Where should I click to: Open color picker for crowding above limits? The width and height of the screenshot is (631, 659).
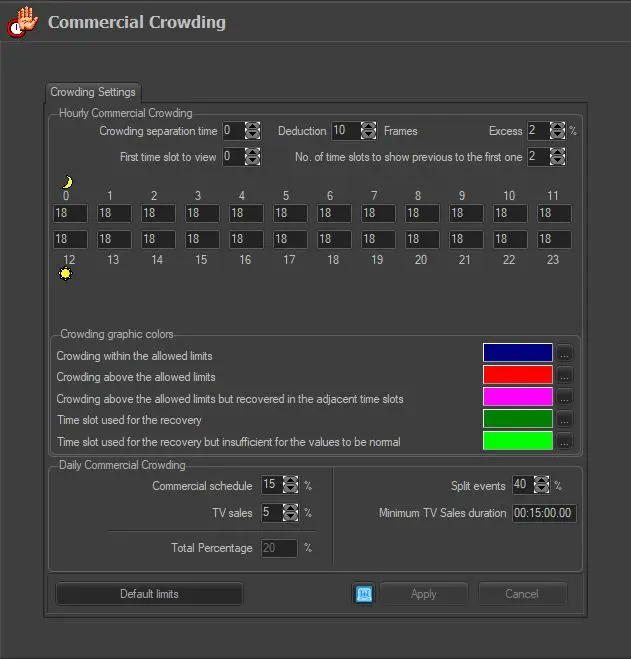(x=565, y=375)
